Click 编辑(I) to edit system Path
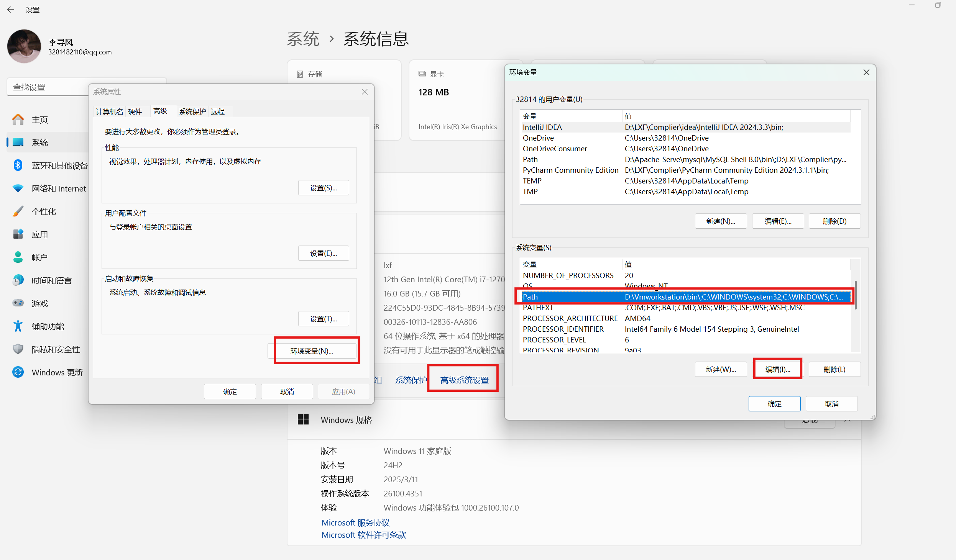Viewport: 956px width, 560px height. [777, 369]
